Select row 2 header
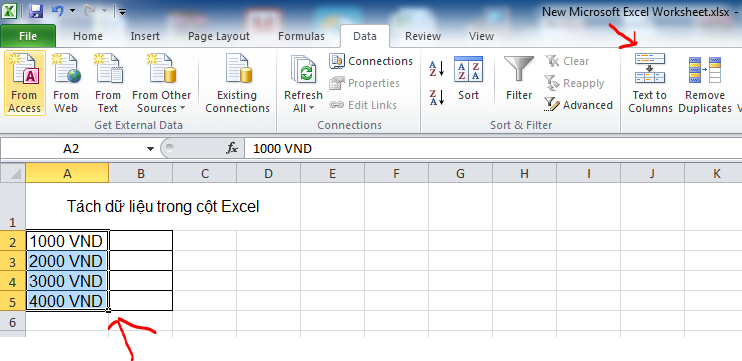 (13, 241)
